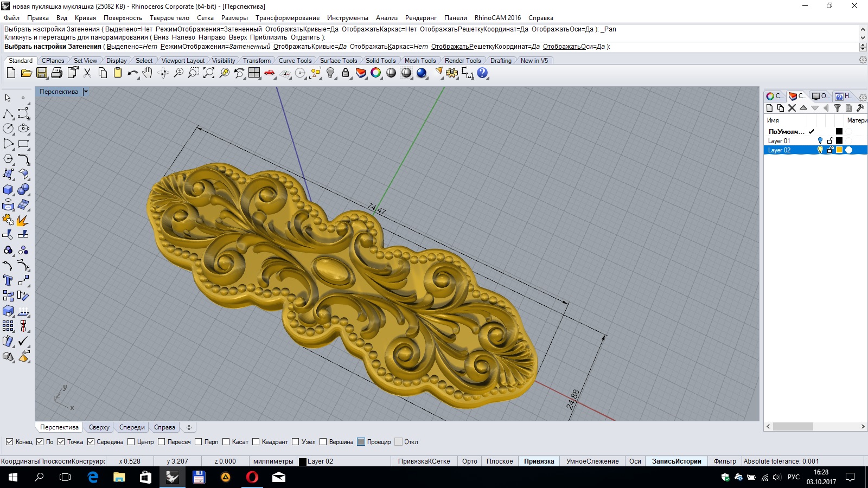Viewport: 868px width, 488px height.
Task: Hide Layer 01 using its lightbulb icon
Action: [x=820, y=141]
